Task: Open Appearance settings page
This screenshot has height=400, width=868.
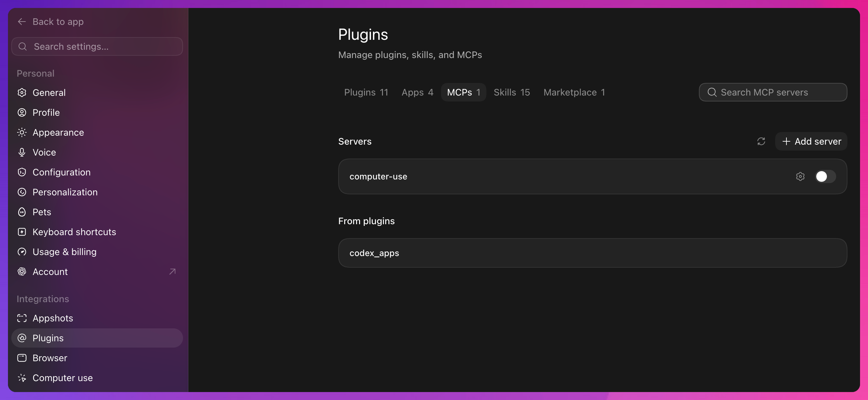Action: coord(97,132)
